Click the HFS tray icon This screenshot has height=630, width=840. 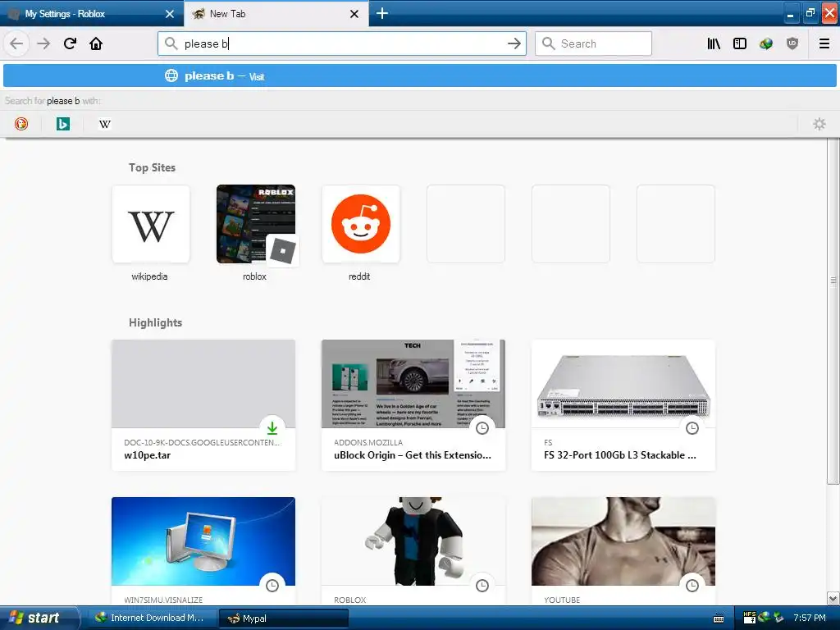(750, 618)
